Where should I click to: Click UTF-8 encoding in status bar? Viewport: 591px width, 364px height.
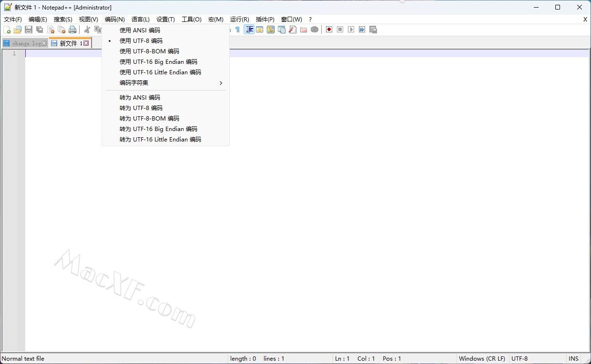pos(520,359)
